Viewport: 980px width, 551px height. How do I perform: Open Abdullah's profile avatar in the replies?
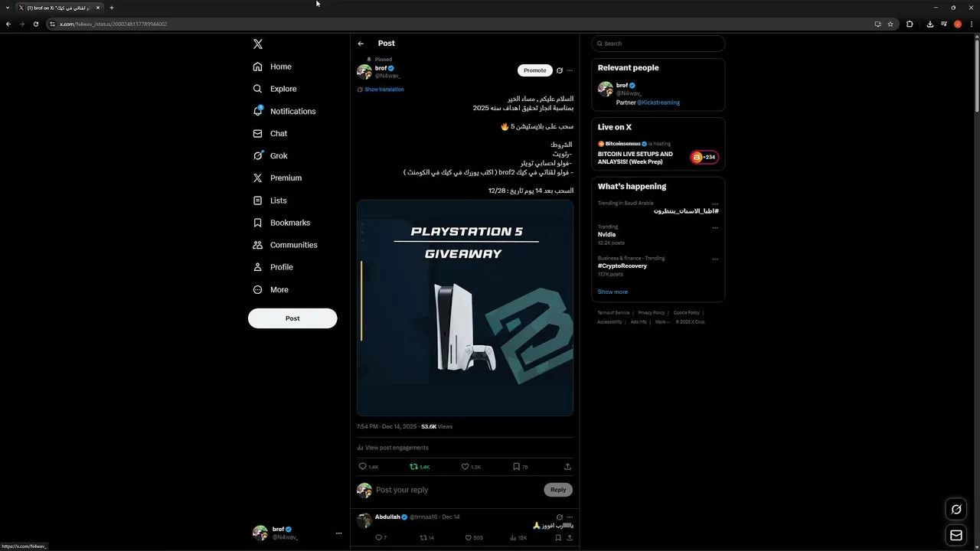point(364,520)
